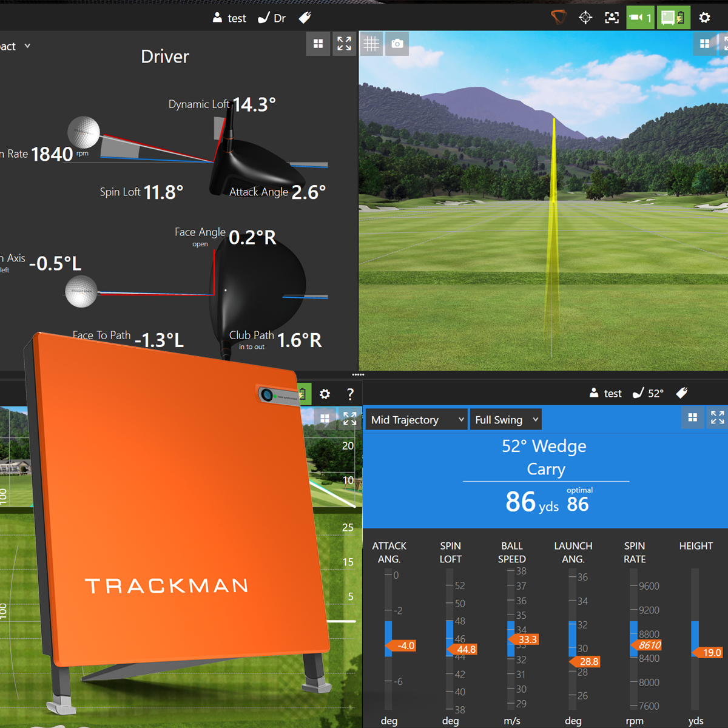Toggle the grid overlay on range view
Screen dimensions: 728x728
(371, 44)
